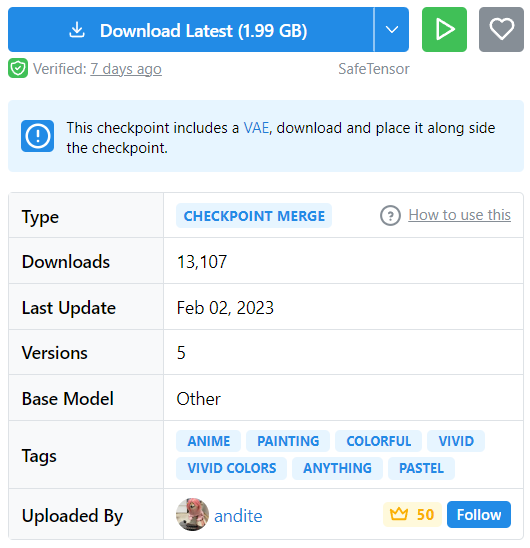Image resolution: width=530 pixels, height=548 pixels.
Task: Click andite's avatar thumbnail
Action: [x=192, y=514]
